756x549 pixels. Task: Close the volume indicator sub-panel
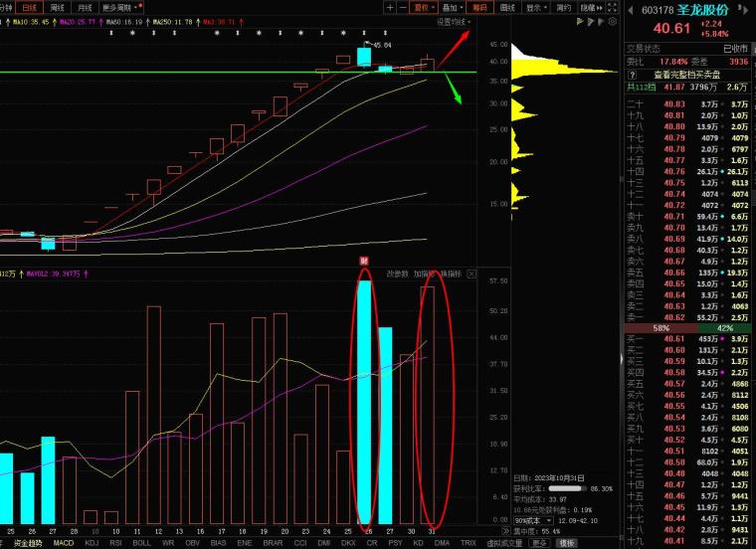pyautogui.click(x=472, y=274)
